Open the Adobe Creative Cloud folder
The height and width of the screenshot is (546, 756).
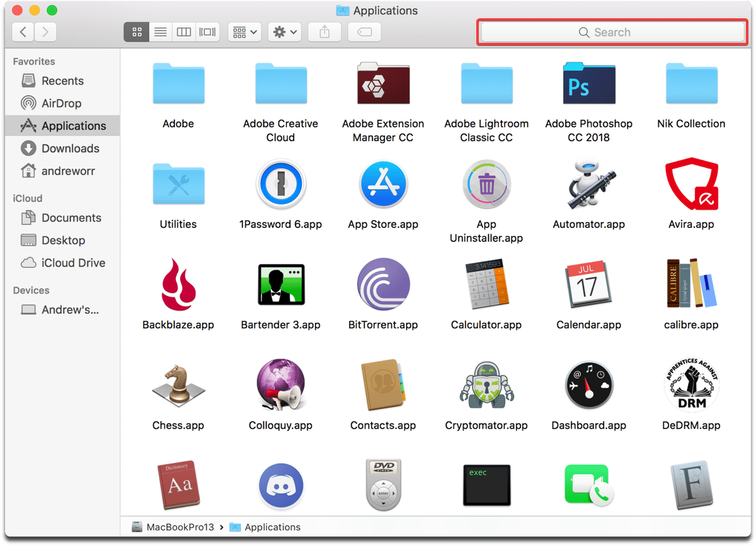point(280,83)
